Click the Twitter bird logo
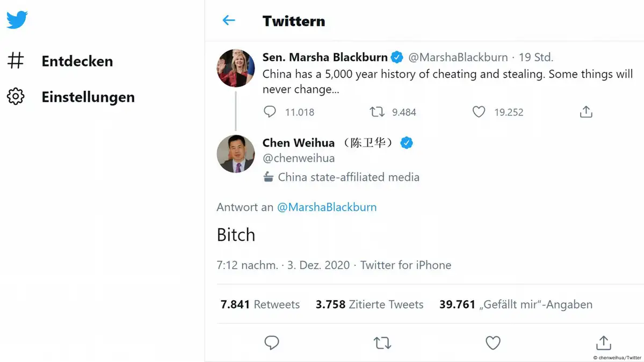644x362 pixels. click(x=17, y=20)
